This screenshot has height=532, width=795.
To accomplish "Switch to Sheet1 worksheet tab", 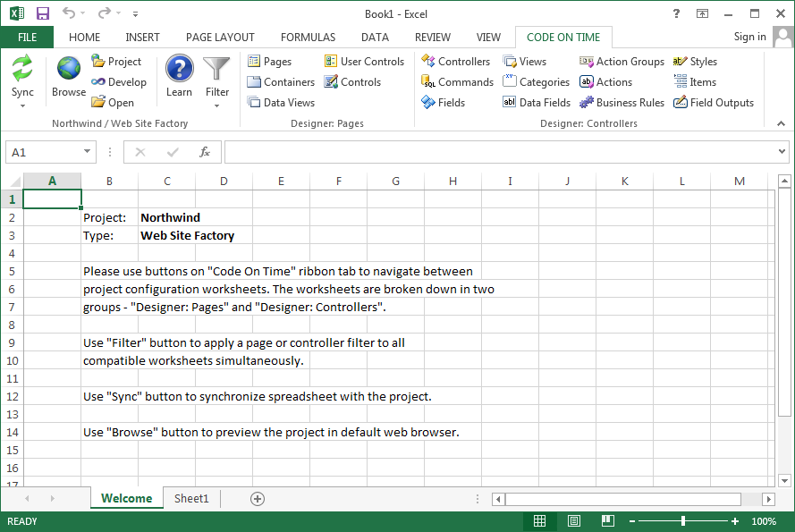I will [191, 499].
